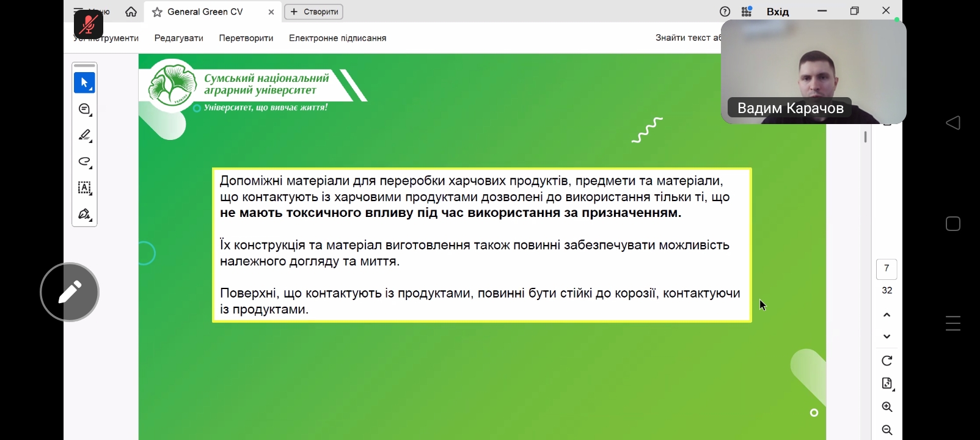Open the Редагувати menu
This screenshot has width=980, height=440.
pyautogui.click(x=178, y=38)
